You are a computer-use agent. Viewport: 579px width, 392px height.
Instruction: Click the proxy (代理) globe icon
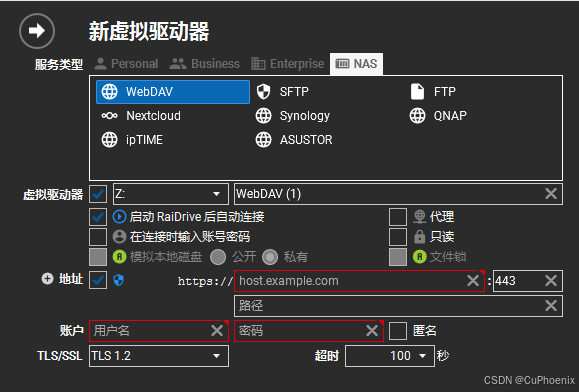(x=420, y=217)
